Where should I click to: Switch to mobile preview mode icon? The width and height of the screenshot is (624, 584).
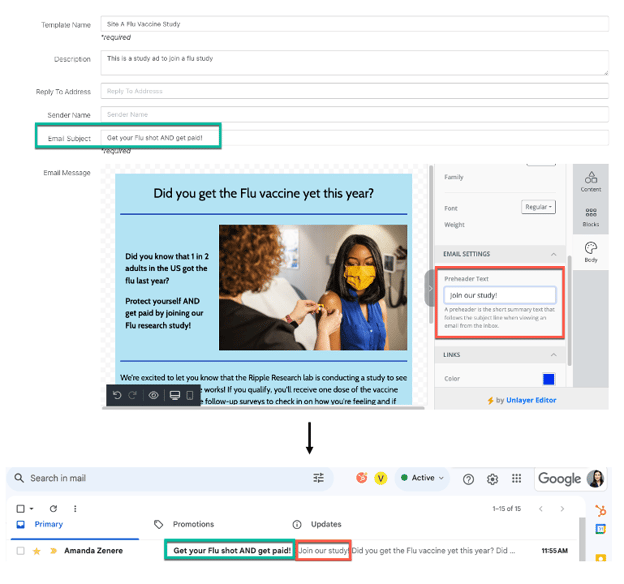tap(191, 395)
